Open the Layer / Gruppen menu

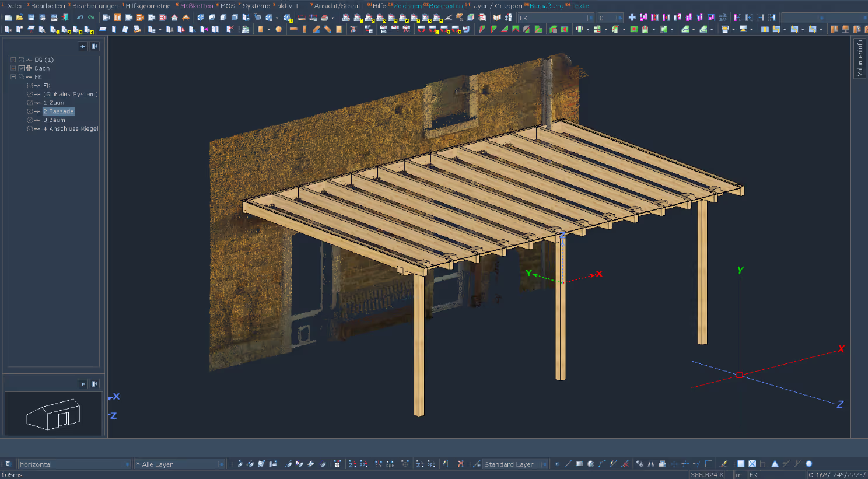[496, 6]
